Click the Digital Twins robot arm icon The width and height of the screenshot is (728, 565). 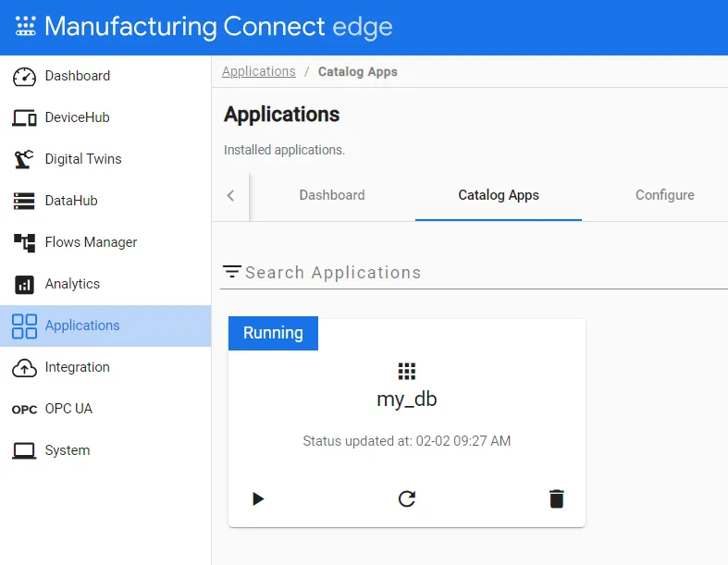tap(24, 159)
